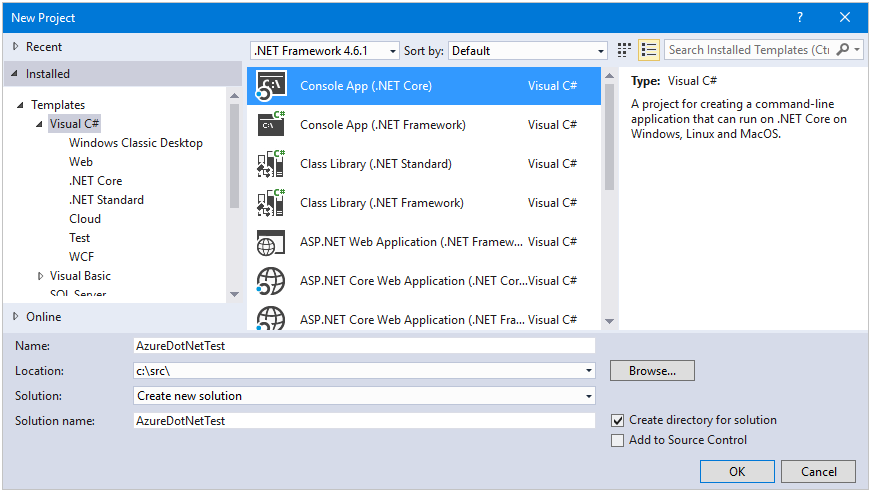This screenshot has width=871, height=490.
Task: Select the Visual Basic tree item
Action: pyautogui.click(x=80, y=276)
